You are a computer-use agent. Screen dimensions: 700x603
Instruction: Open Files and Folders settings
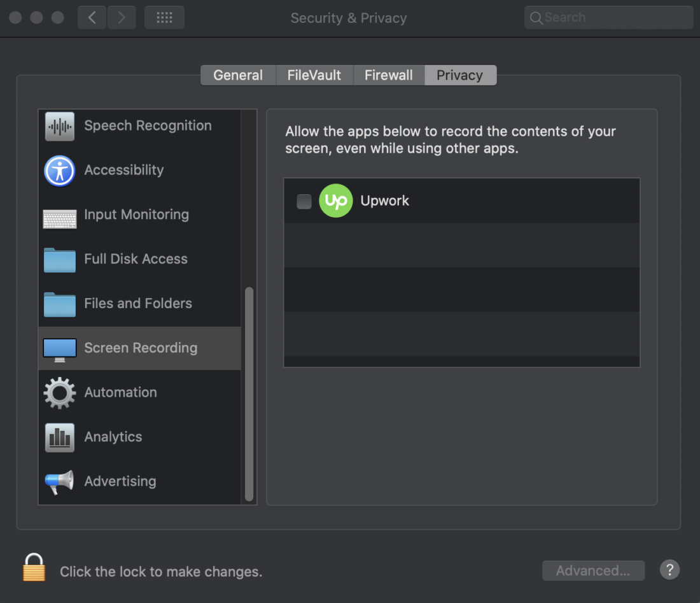[59, 304]
